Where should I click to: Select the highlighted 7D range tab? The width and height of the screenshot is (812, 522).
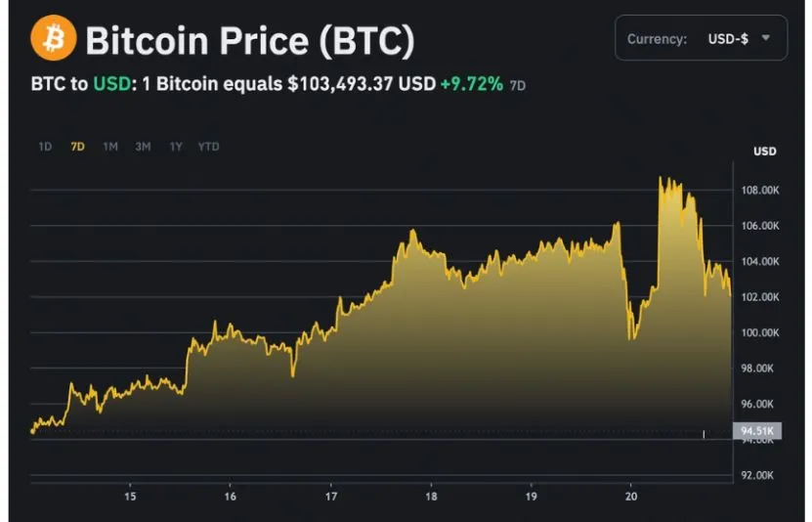pos(77,147)
